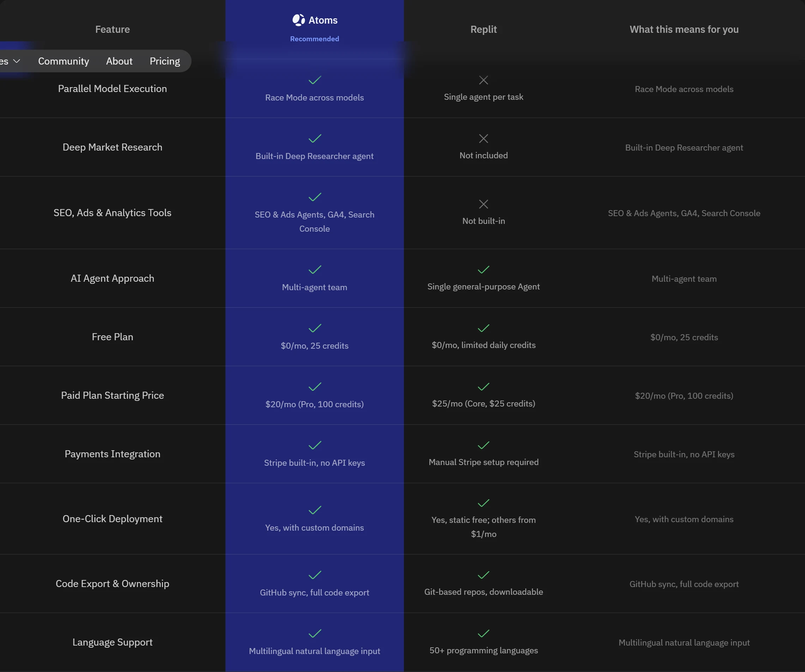
Task: Click 'Stripe built-in, no API keys' in Atoms column
Action: (315, 463)
